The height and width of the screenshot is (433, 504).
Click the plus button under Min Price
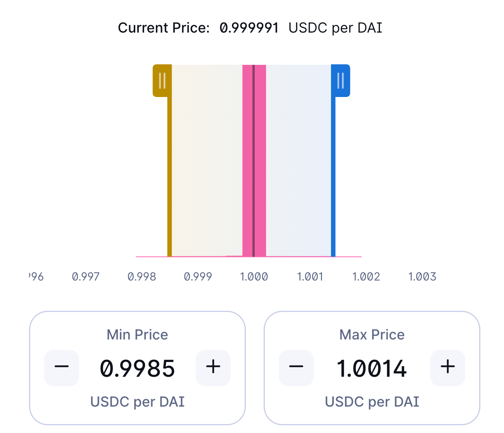[213, 367]
